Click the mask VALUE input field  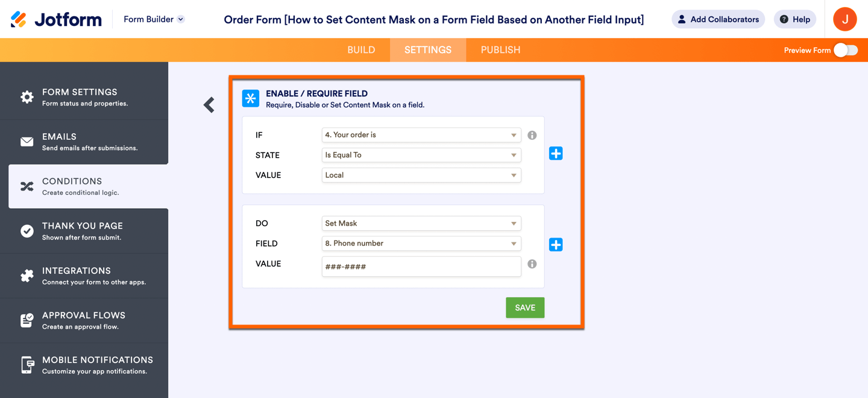coord(421,267)
